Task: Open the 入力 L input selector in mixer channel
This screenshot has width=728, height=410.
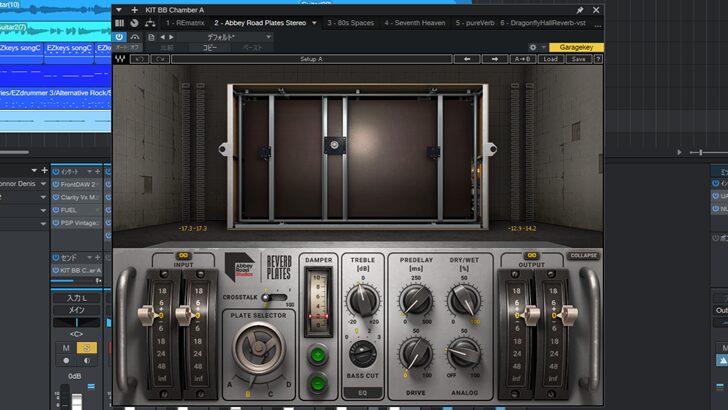Action: point(76,298)
